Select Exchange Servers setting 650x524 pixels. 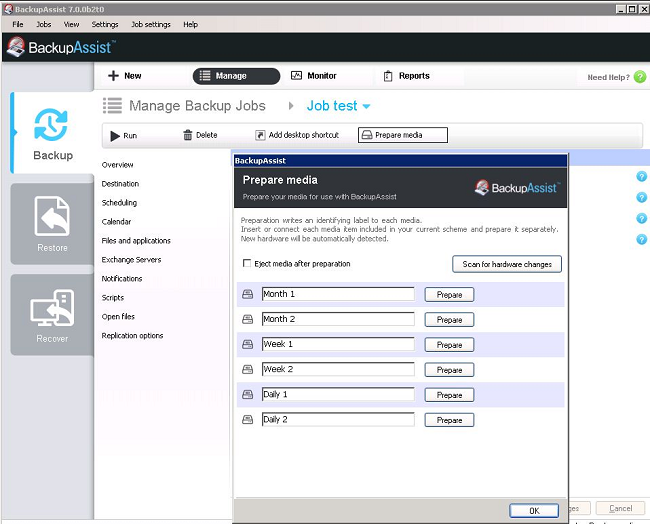pos(131,260)
